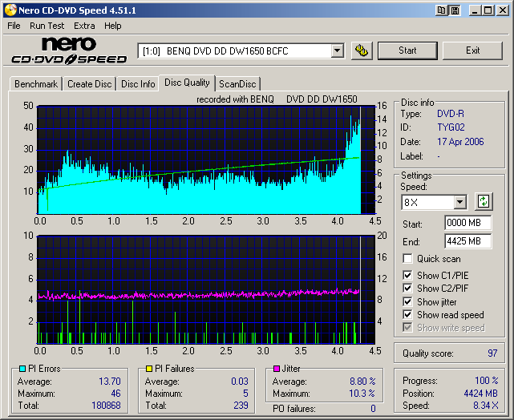Click the upper PI Errors graph
The width and height of the screenshot is (514, 420).
206,160
